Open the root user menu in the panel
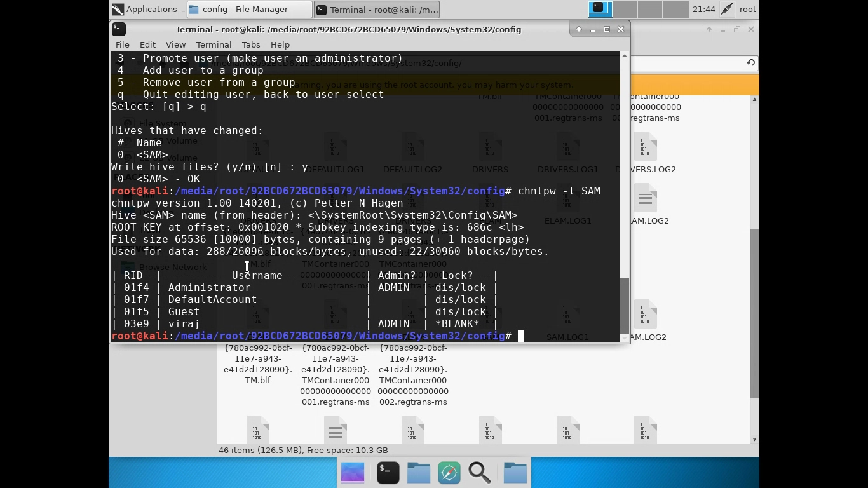Viewport: 868px width, 488px height. tap(748, 9)
